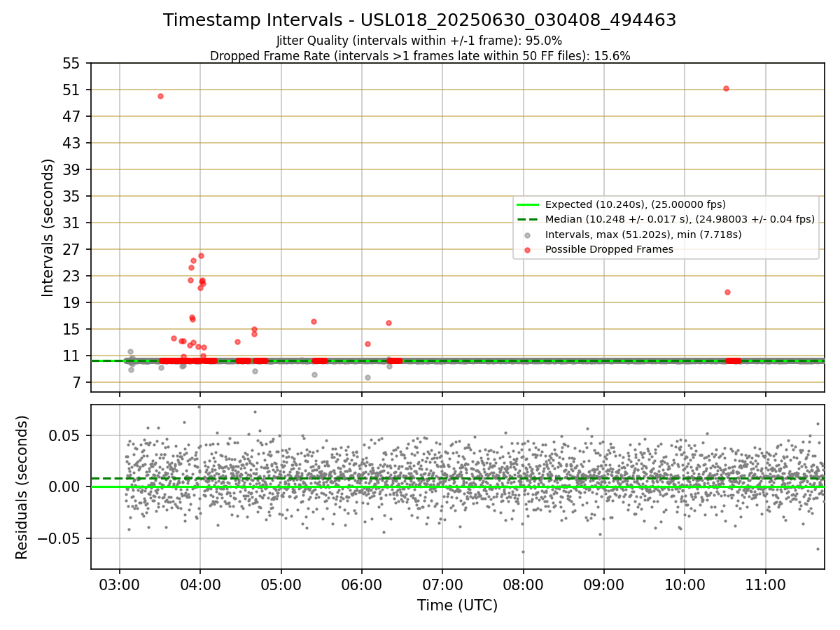Click the red point near 26 s at 04:00
This screenshot has height=630, width=840.
click(x=201, y=255)
